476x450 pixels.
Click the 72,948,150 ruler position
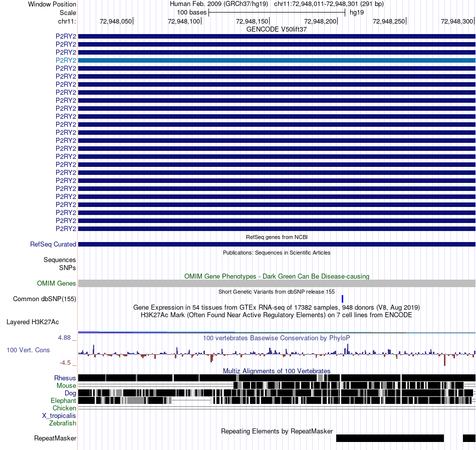[x=252, y=21]
